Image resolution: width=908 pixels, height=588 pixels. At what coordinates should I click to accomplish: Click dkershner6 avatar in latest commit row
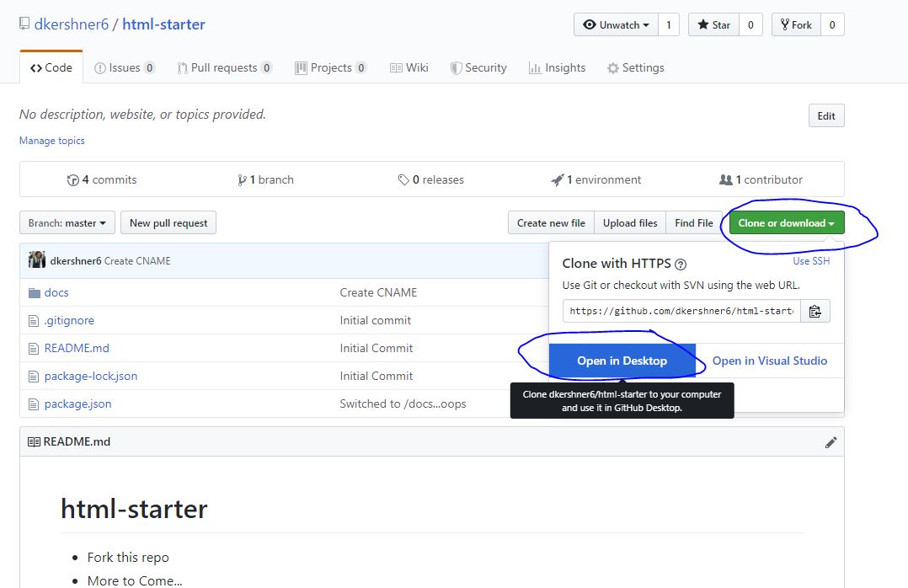37,260
